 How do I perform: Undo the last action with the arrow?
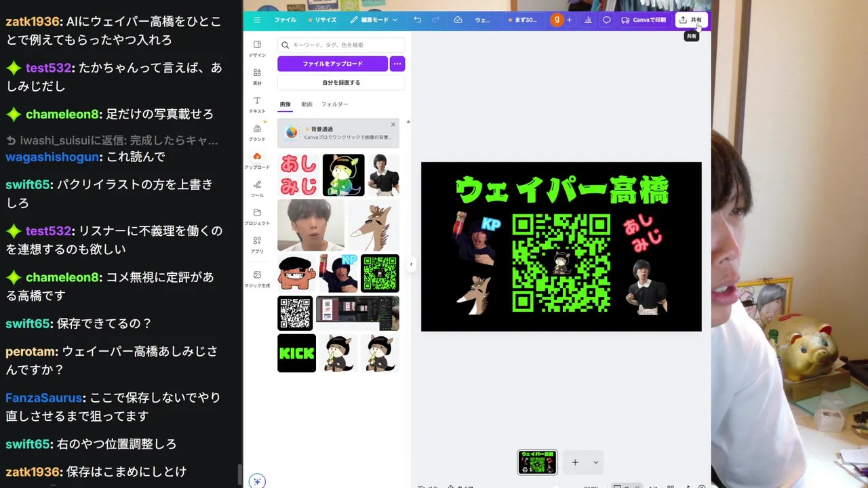tap(417, 20)
